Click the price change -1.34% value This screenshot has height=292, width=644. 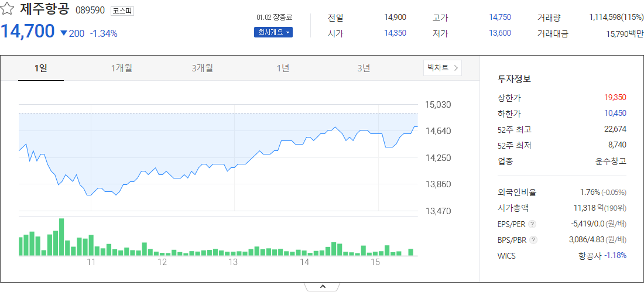[104, 34]
